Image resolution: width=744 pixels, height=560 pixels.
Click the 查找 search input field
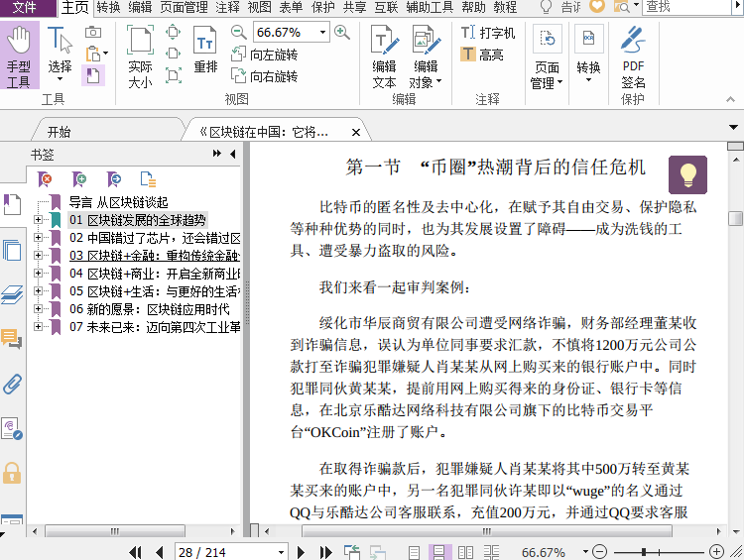pyautogui.click(x=685, y=7)
